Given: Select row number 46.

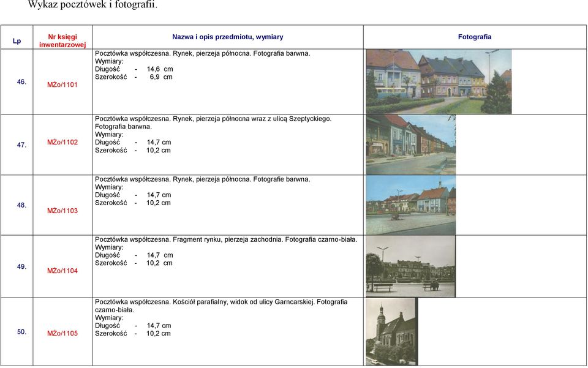Looking at the screenshot, I should pos(22,81).
